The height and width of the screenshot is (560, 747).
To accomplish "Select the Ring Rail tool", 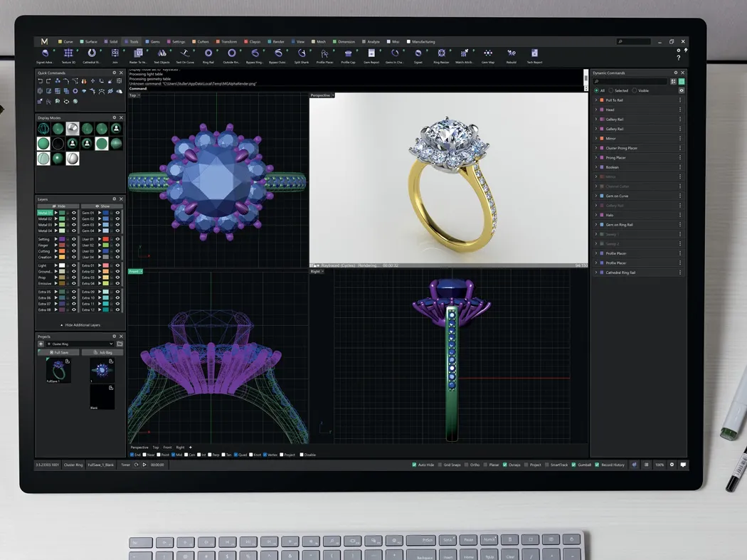I will pos(208,54).
